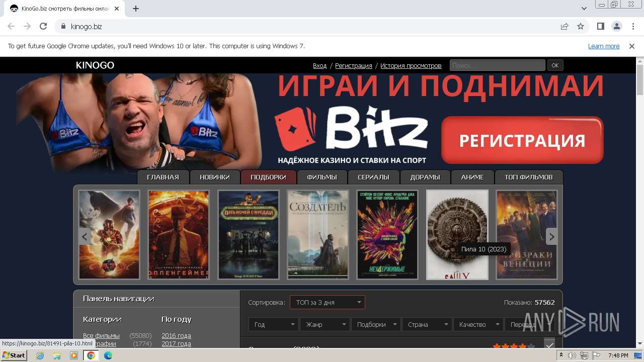Submit search with OK button
Viewport: 644px width, 362px height.
tap(555, 65)
